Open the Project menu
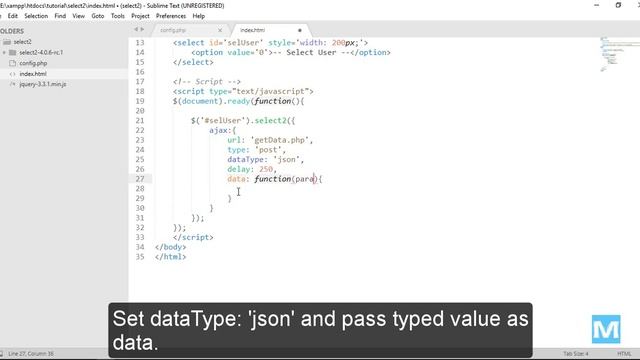Viewport: 640px width, 360px height. click(140, 16)
